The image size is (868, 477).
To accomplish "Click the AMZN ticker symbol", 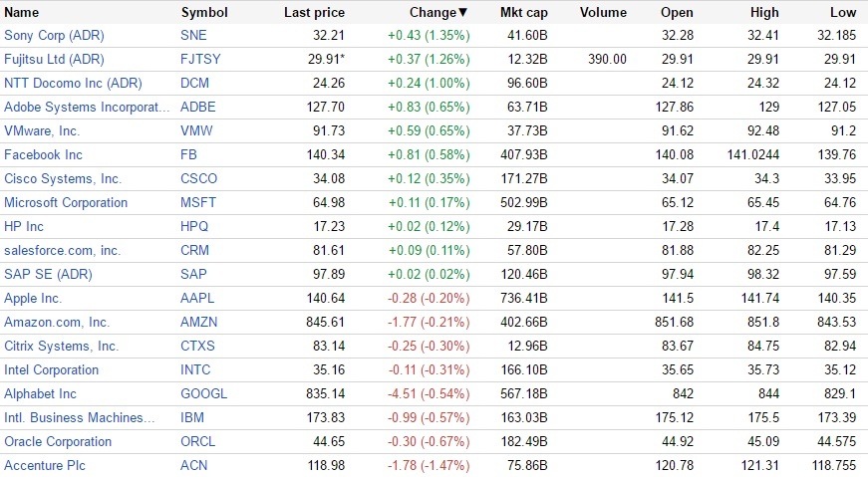I will (x=199, y=323).
